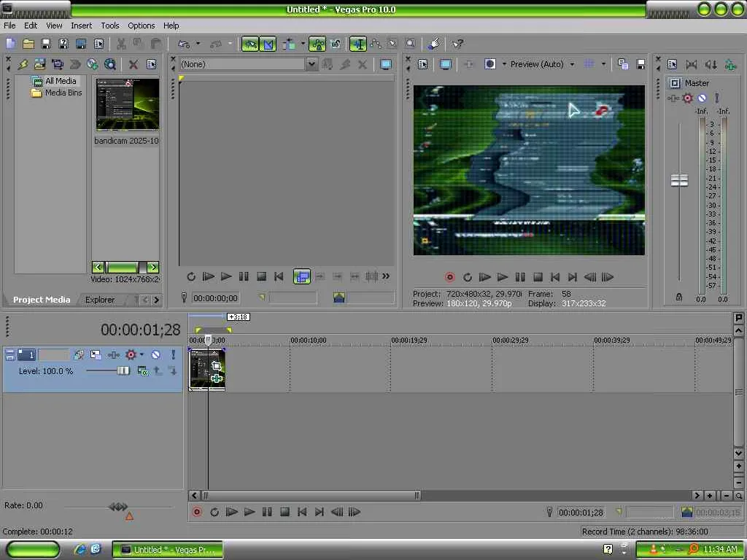This screenshot has height=560, width=747.
Task: Click track 1 Track Motion icon
Action: (96, 355)
